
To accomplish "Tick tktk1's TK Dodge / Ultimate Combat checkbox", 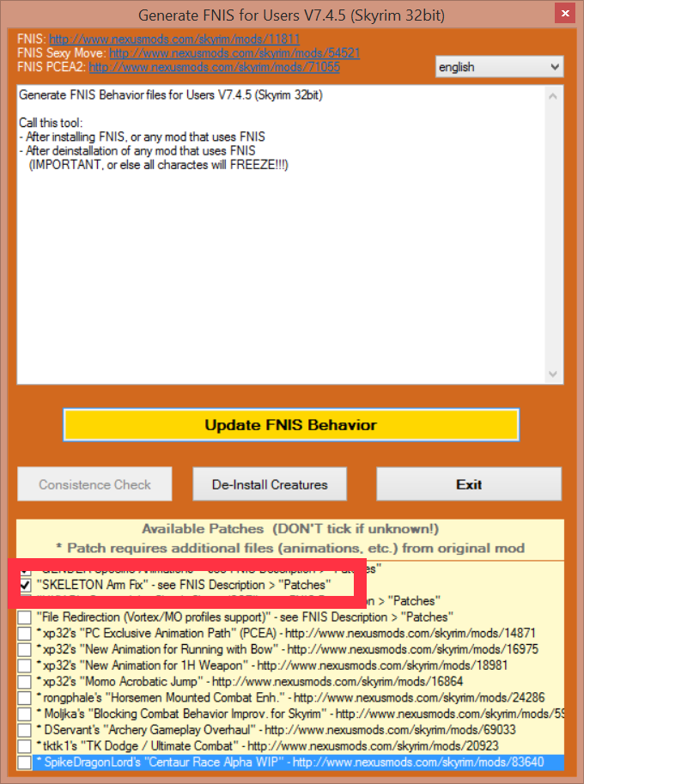I will tap(25, 746).
